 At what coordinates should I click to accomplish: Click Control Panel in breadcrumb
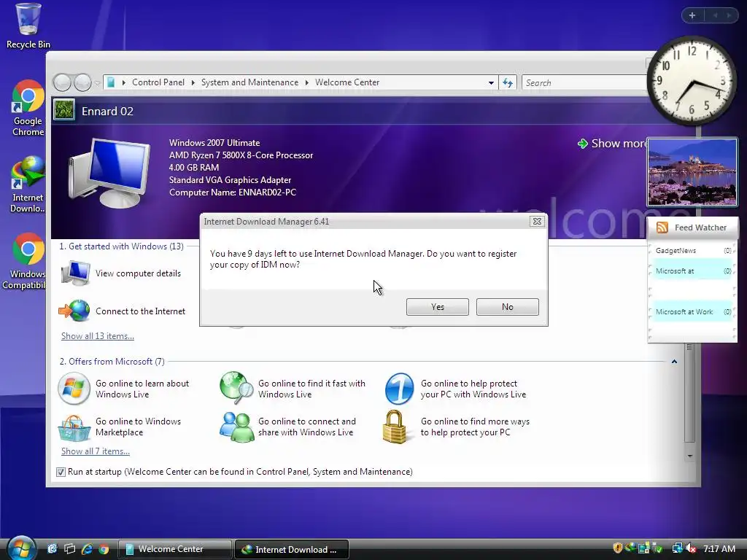(158, 82)
